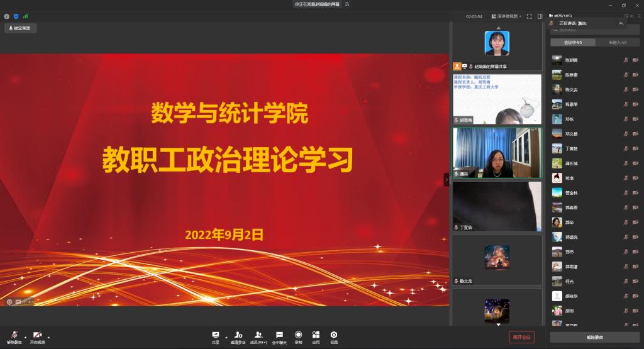Viewport: 644px width, 349px height.
Task: Click the red 离开会议 button
Action: click(521, 337)
